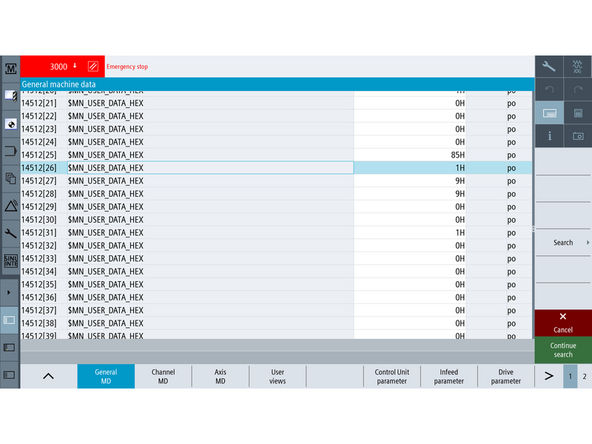Click the Undo arrow icon
Image resolution: width=592 pixels, height=444 pixels.
[x=549, y=89]
